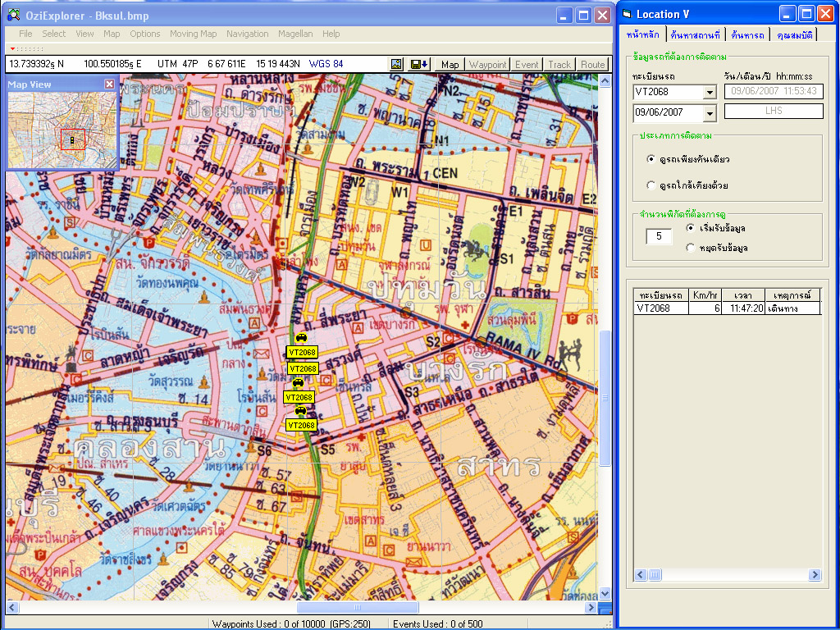The width and height of the screenshot is (840, 630).
Task: Select the 'ดูรถใกล้เคียงด้วย' radio option
Action: click(x=651, y=185)
